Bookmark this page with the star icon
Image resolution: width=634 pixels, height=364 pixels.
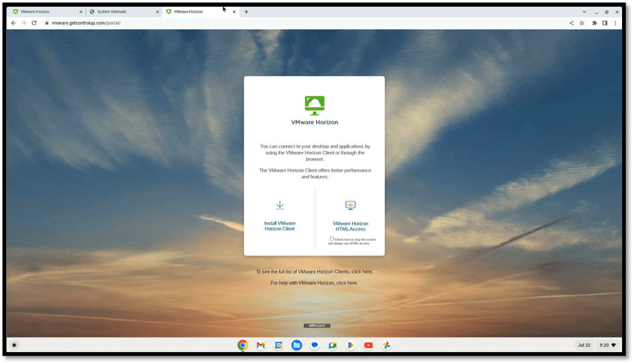[x=582, y=23]
